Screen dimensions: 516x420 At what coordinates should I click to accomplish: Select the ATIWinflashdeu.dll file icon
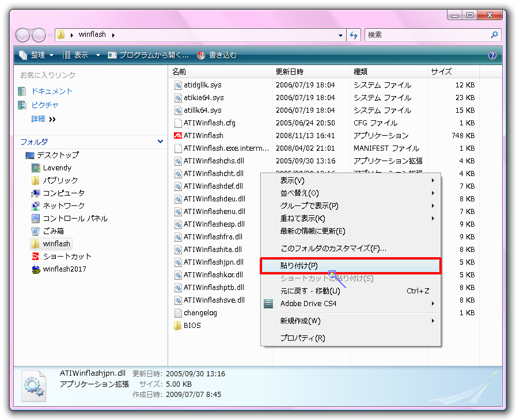(x=178, y=199)
